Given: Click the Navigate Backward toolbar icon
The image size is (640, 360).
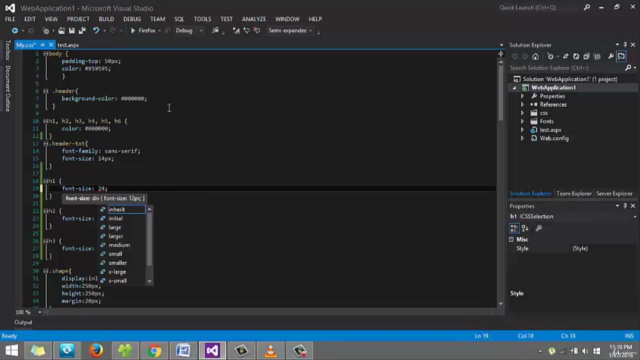Looking at the screenshot, I should 15,31.
